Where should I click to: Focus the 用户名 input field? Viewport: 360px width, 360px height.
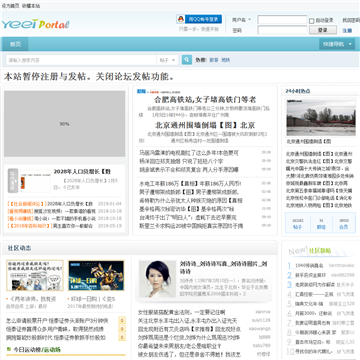click(x=282, y=20)
